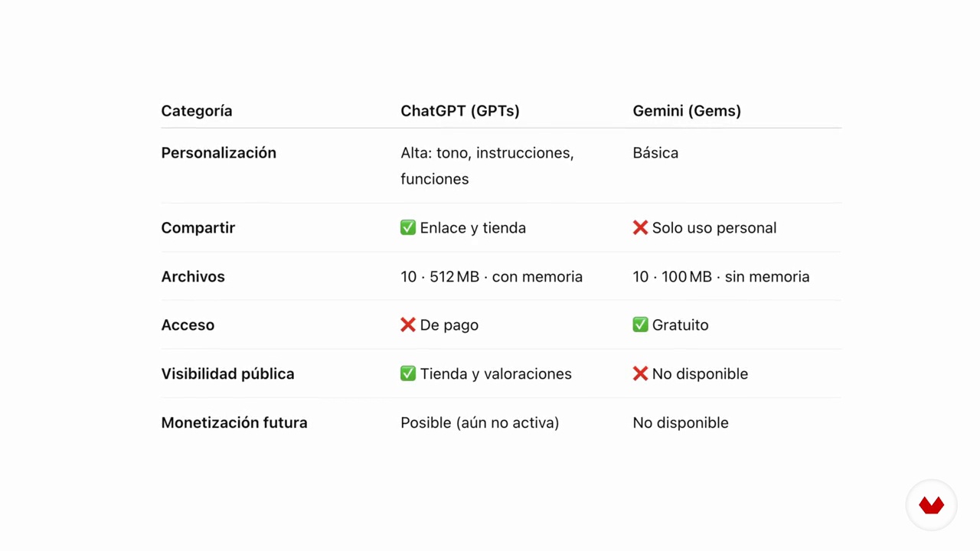This screenshot has height=551, width=980.
Task: Click the 'Básica' personalization cell
Action: click(655, 153)
